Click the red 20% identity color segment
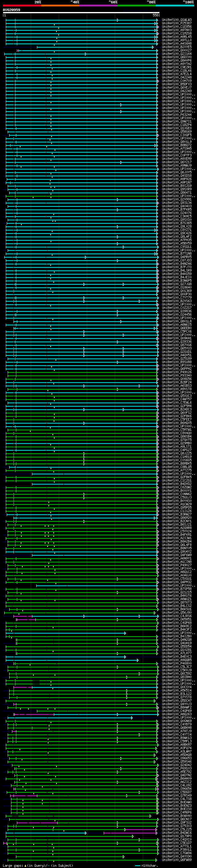Viewport: 197px width, 868px height. [x=22, y=6]
